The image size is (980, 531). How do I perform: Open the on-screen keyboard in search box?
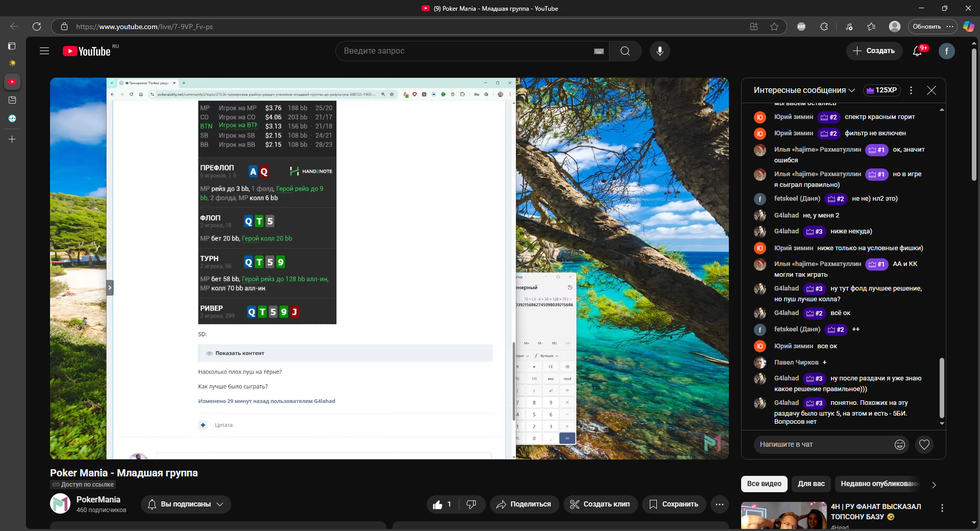[x=599, y=51]
